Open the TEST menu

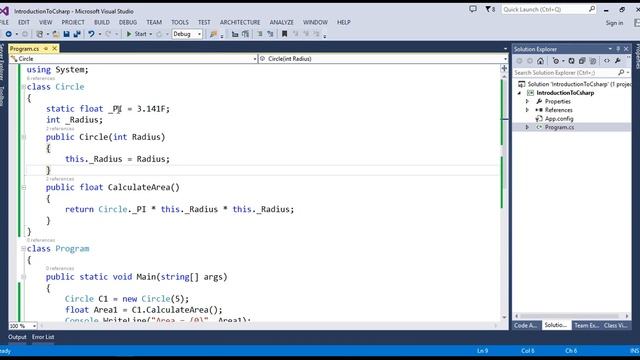coord(204,22)
